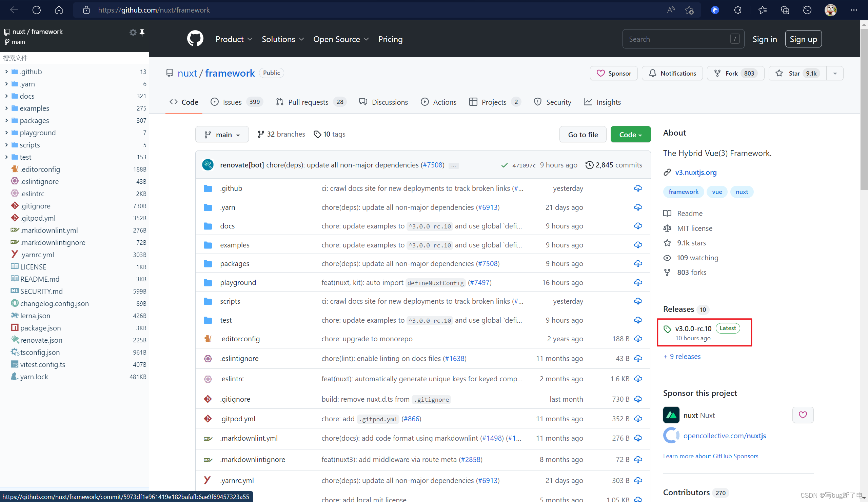This screenshot has width=868, height=502.
Task: Open browser history icon
Action: [x=807, y=10]
